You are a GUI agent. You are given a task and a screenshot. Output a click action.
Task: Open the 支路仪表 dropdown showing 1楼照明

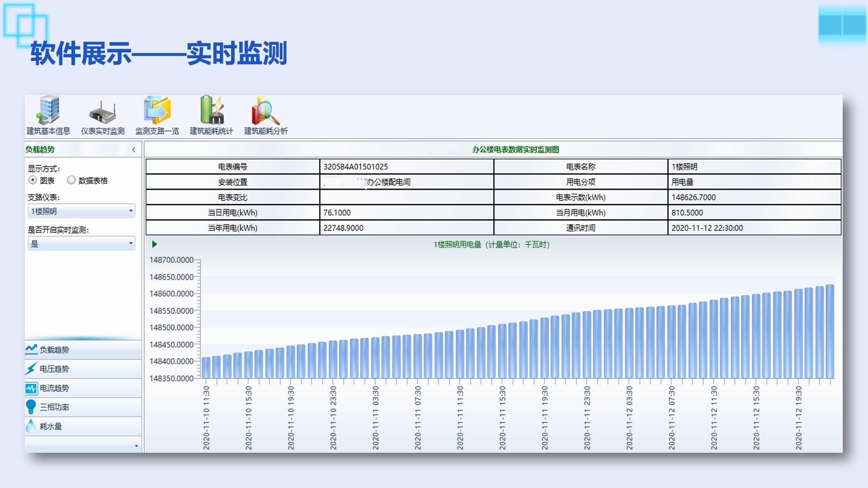(81, 211)
